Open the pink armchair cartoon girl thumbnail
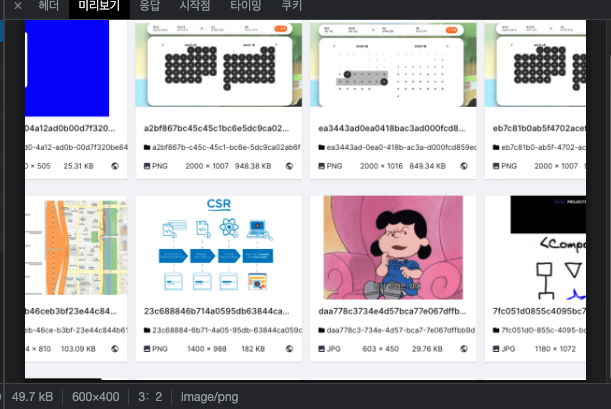The image size is (611, 409). (x=393, y=248)
